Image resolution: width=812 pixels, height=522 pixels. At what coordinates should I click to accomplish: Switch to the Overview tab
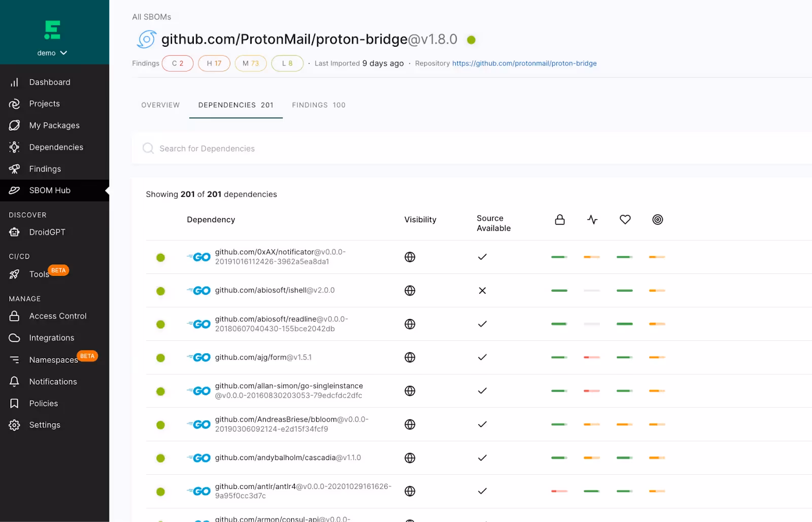click(x=160, y=105)
